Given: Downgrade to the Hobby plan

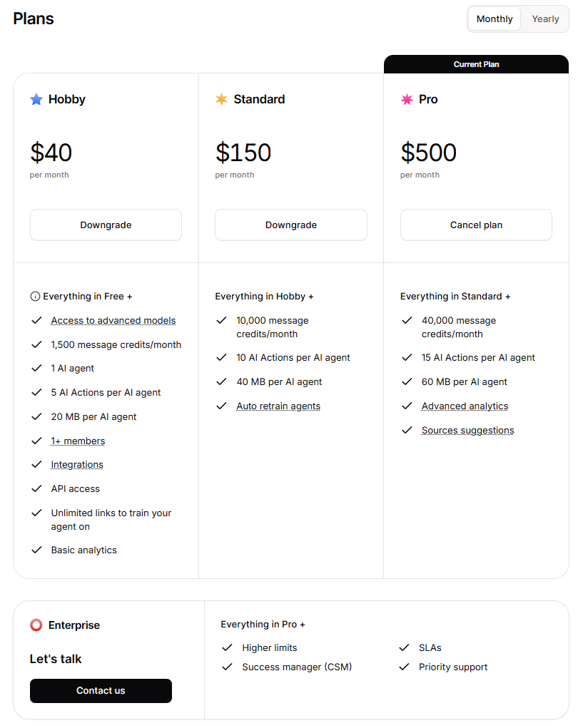Looking at the screenshot, I should pos(106,225).
